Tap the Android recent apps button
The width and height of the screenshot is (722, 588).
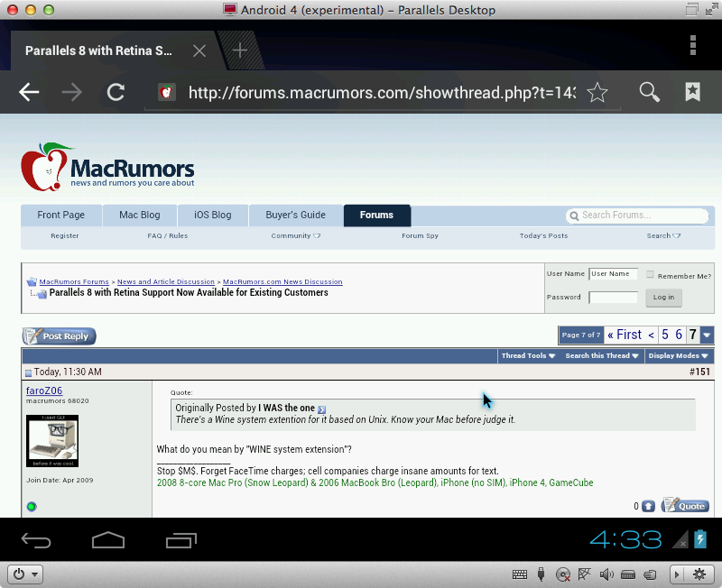click(181, 540)
